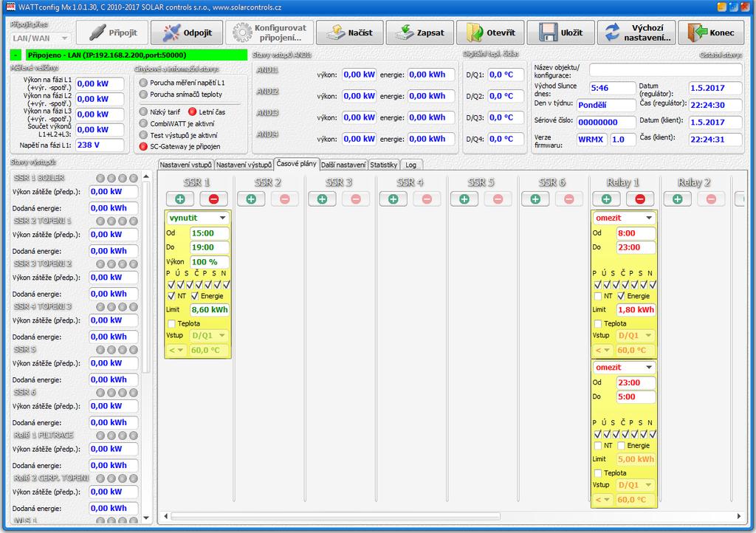The width and height of the screenshot is (756, 533).
Task: Click disabled remove button under SSR 4
Action: (427, 199)
